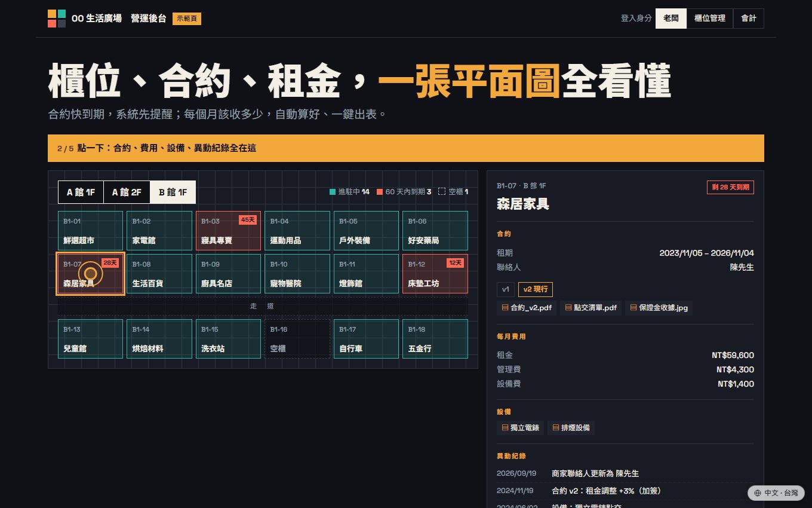Viewport: 812px width, 508px height.
Task: Click the 12天 badge on booth B1-12
Action: (x=455, y=263)
